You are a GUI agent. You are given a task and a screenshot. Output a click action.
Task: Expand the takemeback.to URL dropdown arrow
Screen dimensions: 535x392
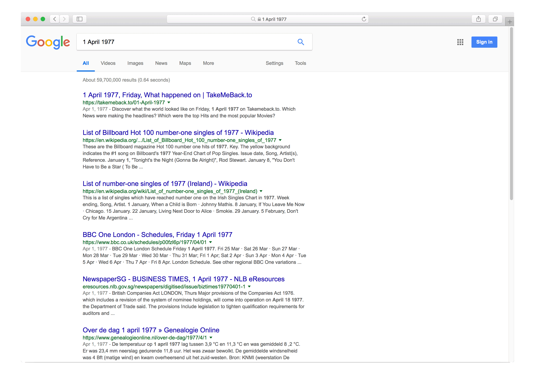tap(169, 102)
